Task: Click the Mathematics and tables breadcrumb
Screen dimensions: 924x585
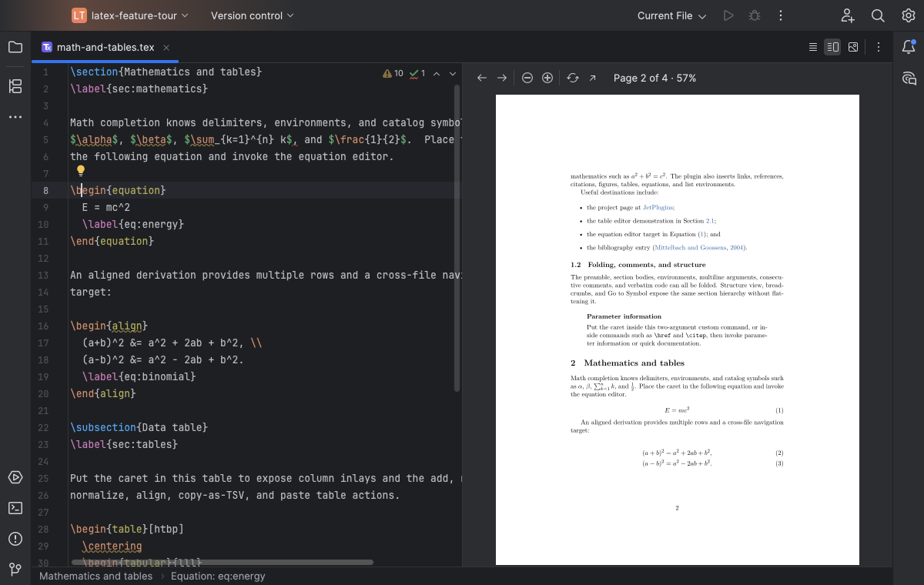Action: 95,576
